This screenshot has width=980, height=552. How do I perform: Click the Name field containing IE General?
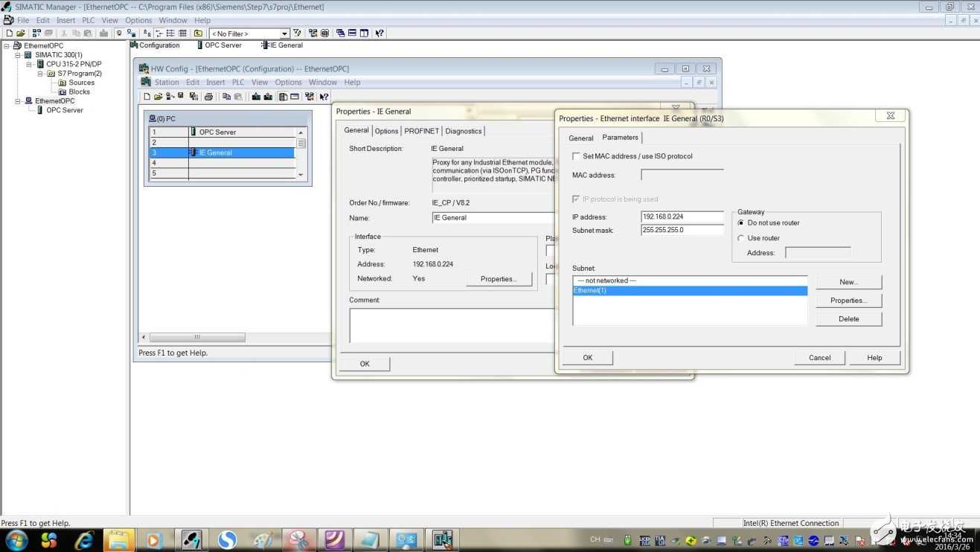493,218
